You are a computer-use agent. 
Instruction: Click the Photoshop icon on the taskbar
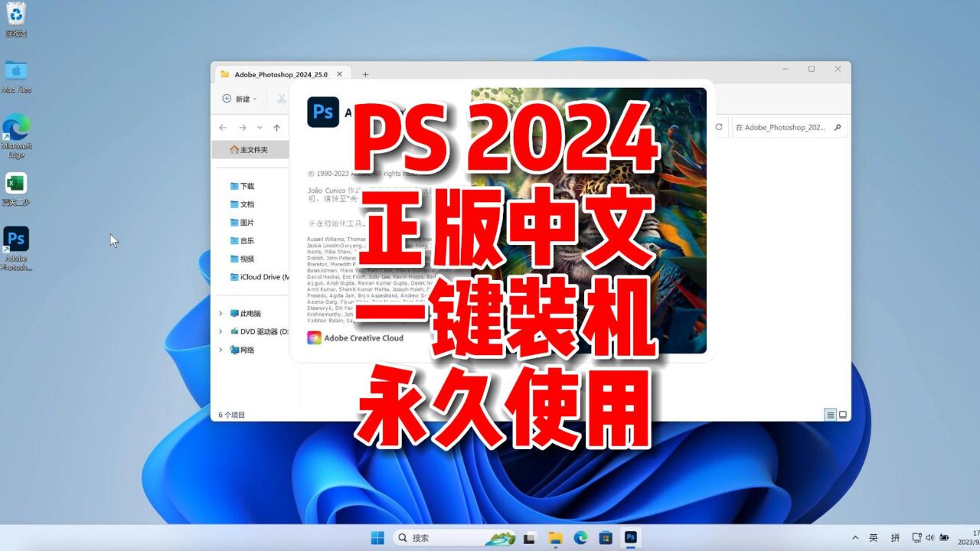point(630,537)
